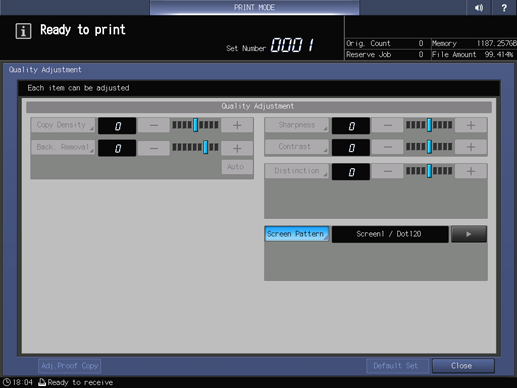Click the info icon beside Ready to print
Viewport: 517px width, 388px height.
[23, 31]
